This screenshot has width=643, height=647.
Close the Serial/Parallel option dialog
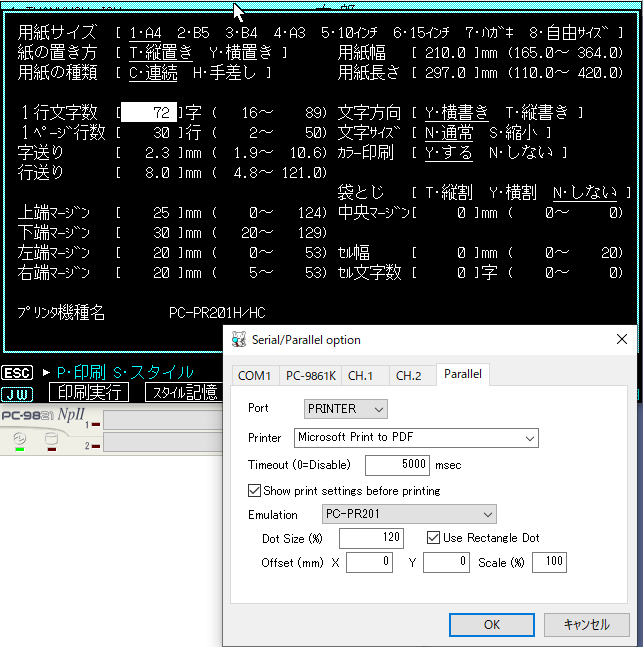621,339
